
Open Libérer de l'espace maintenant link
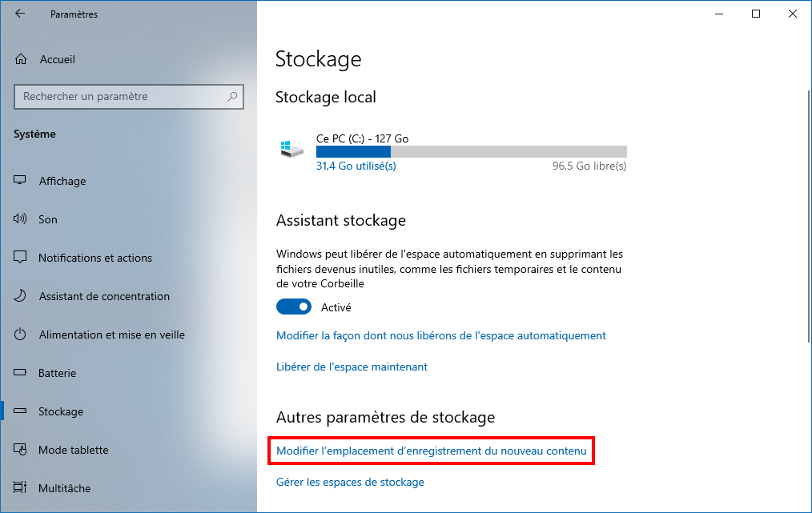coord(352,367)
